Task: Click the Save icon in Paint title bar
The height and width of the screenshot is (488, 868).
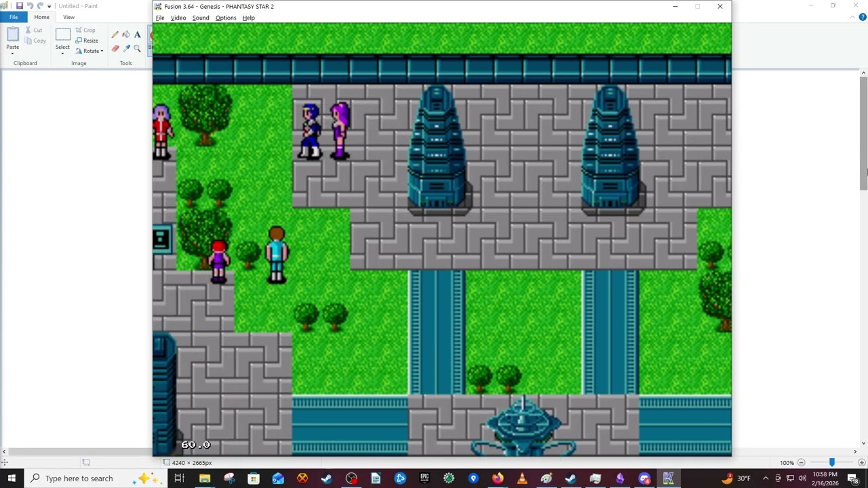Action: pyautogui.click(x=19, y=6)
